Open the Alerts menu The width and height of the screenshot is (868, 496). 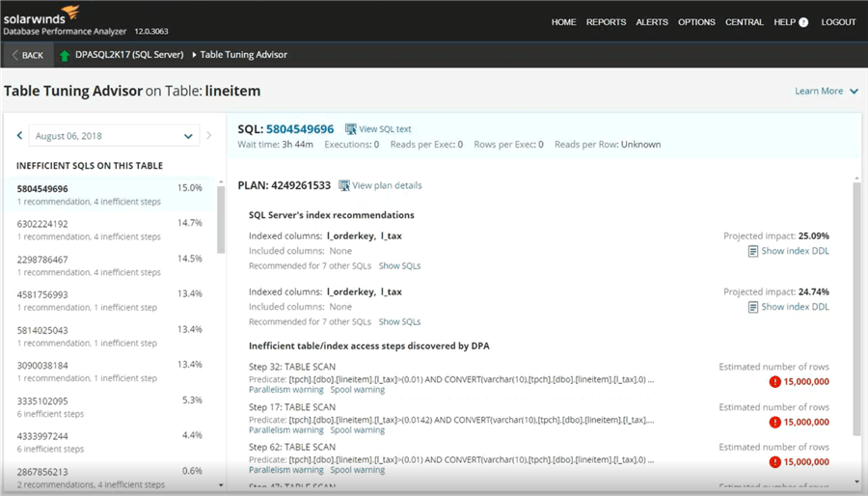[x=652, y=22]
